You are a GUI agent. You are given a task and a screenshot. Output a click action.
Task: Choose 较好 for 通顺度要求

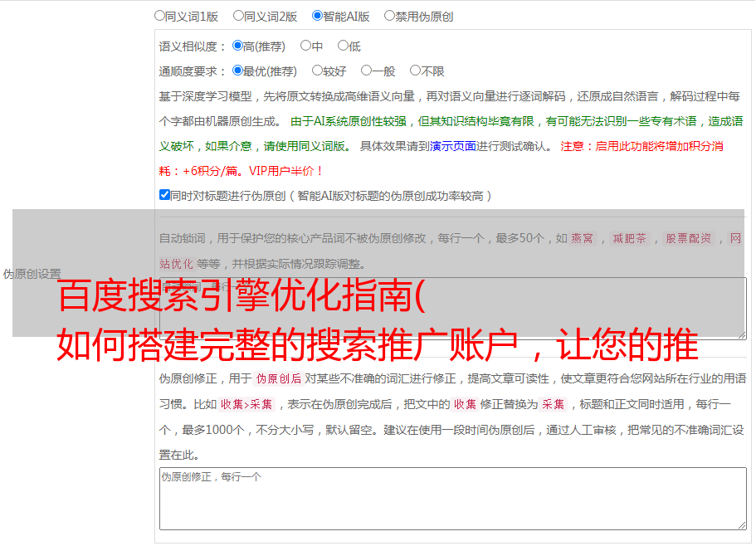317,71
